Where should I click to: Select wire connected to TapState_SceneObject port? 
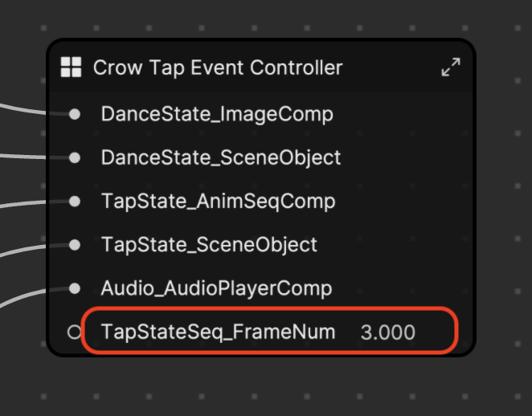[x=22, y=250]
